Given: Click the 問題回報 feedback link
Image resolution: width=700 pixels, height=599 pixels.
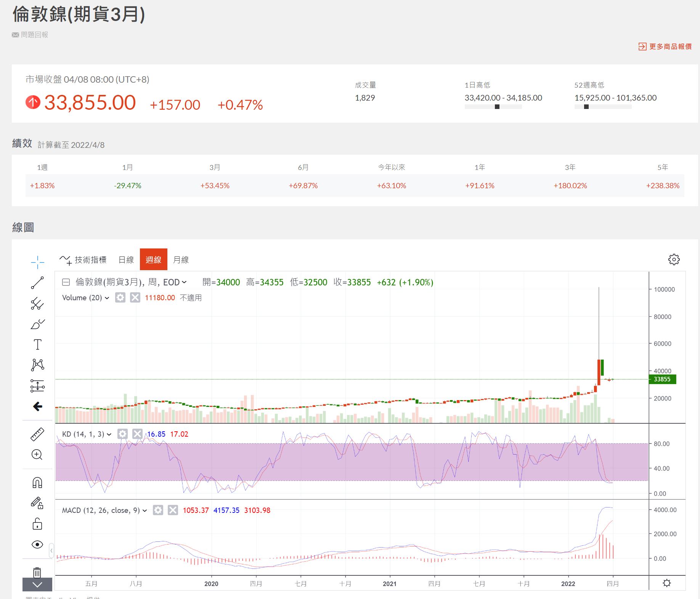Looking at the screenshot, I should point(30,35).
